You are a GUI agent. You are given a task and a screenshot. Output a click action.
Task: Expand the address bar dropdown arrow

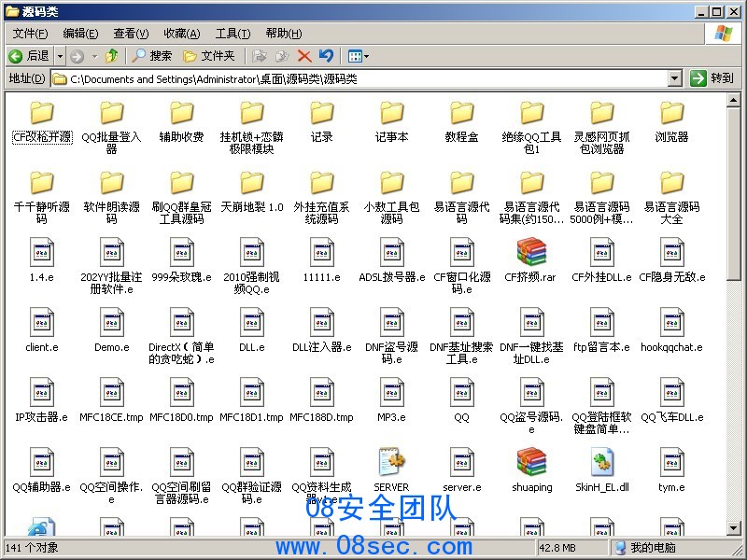coord(674,78)
